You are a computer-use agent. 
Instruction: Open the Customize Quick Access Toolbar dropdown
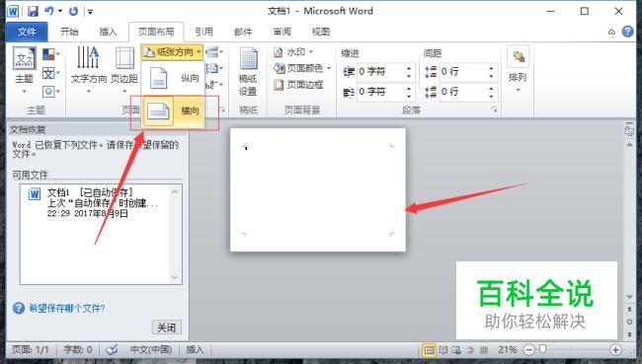pos(90,12)
